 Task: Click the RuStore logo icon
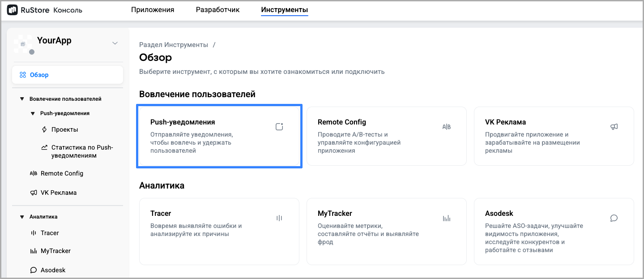click(x=12, y=10)
